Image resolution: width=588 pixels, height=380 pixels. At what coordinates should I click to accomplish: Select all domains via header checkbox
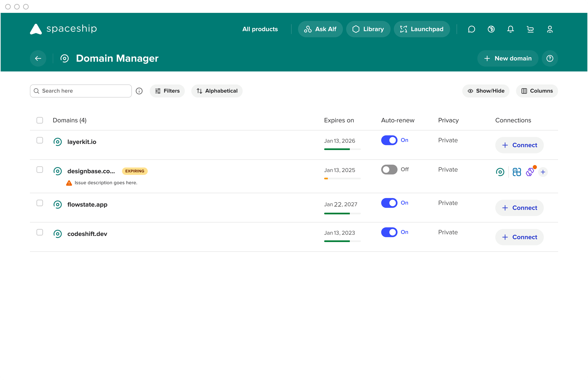click(x=40, y=120)
